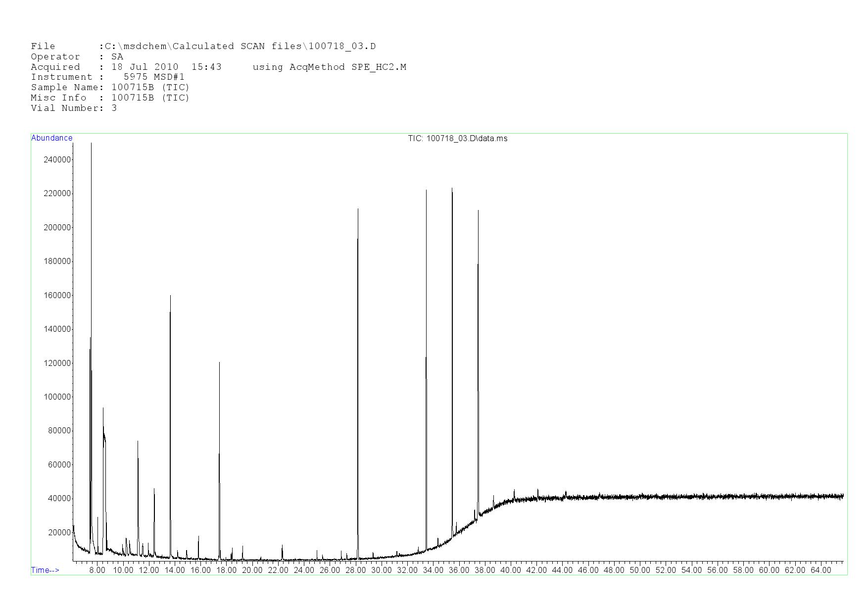Click the Vial Number line
The width and height of the screenshot is (868, 614).
74,108
